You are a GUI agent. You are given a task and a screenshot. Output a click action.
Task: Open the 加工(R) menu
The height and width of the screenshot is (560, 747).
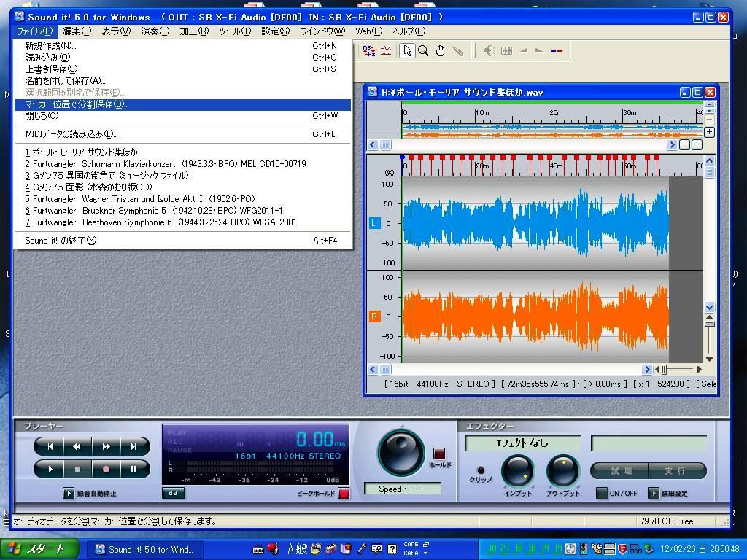click(x=193, y=31)
